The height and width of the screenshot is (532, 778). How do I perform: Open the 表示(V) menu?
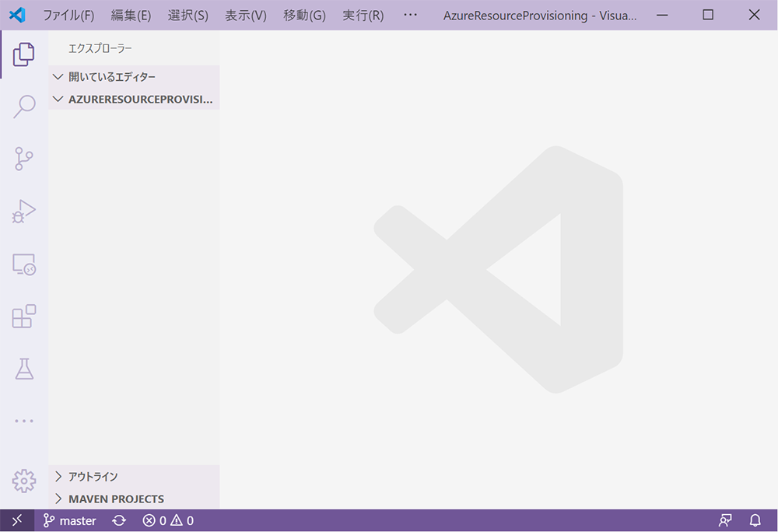click(x=246, y=16)
